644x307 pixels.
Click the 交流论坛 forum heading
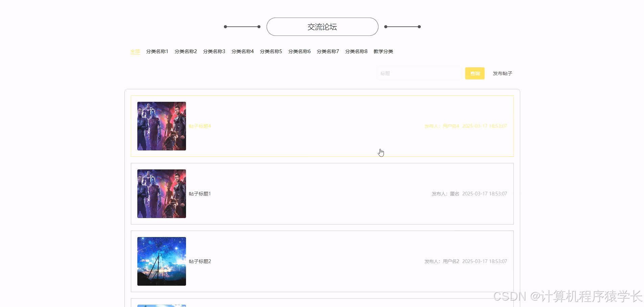tap(322, 27)
